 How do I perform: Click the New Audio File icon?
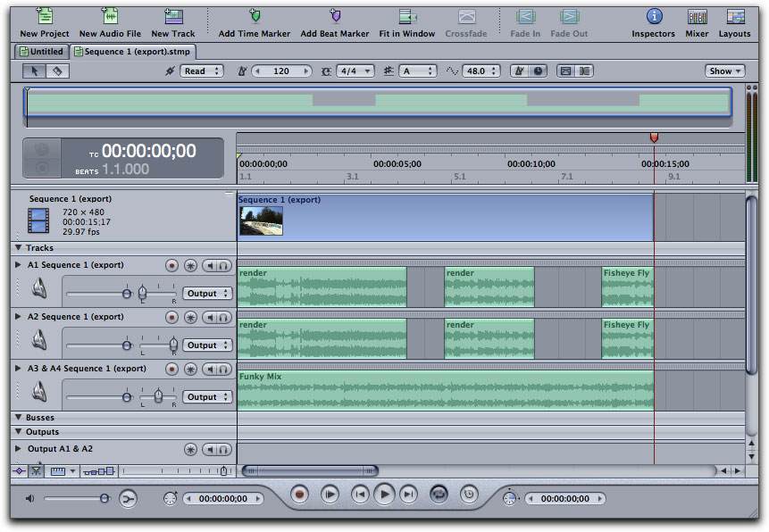110,16
